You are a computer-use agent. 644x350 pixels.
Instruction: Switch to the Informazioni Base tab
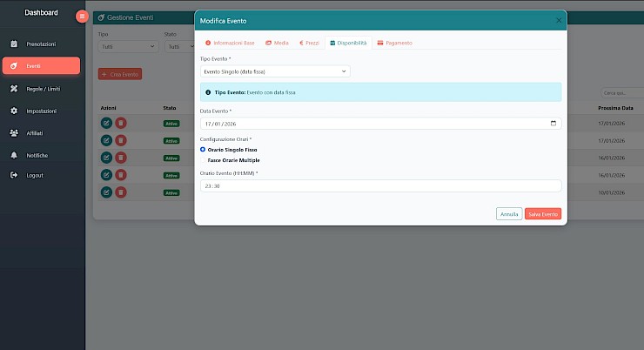(x=230, y=43)
